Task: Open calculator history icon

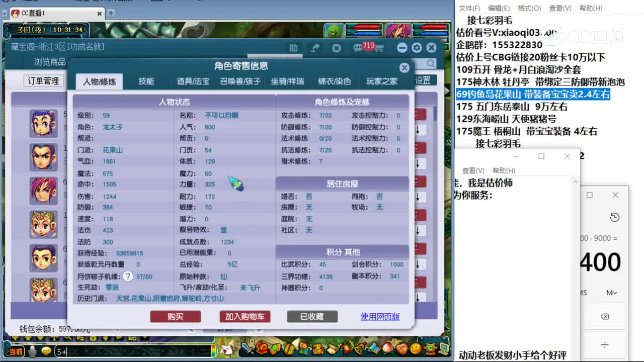Action: 614,217
